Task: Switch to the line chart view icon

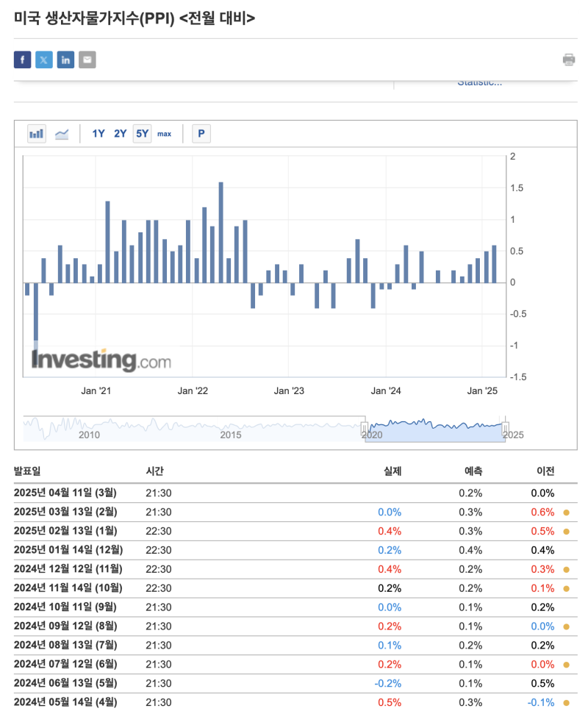Action: [x=62, y=134]
